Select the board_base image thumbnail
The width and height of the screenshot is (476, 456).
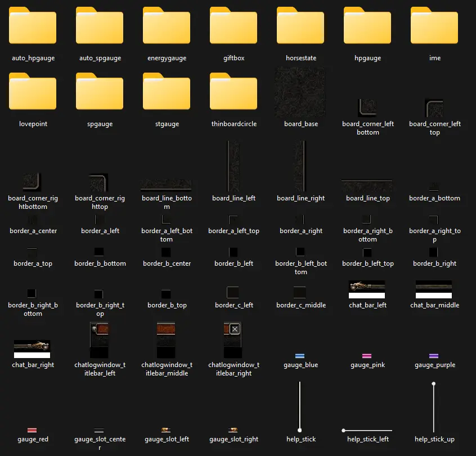300,91
